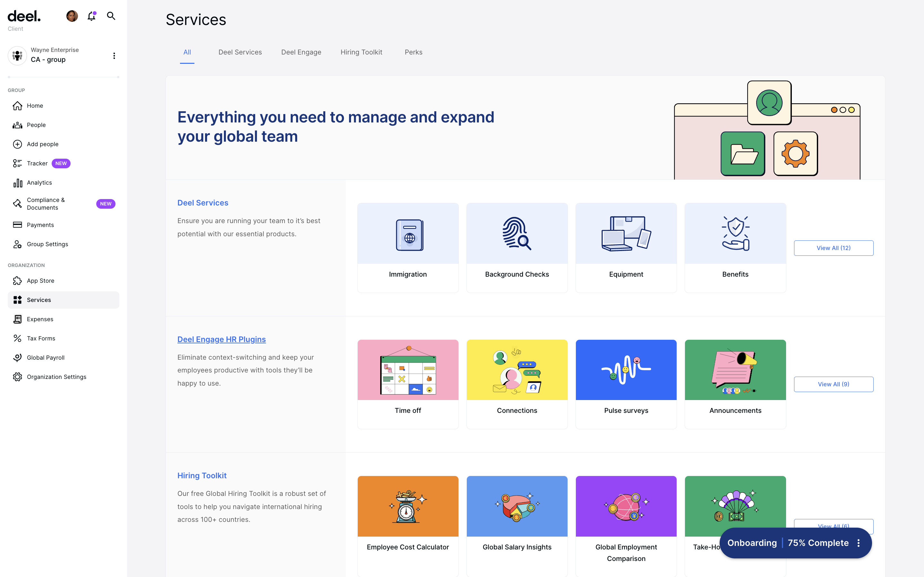Image resolution: width=924 pixels, height=577 pixels.
Task: Navigate to Global Payroll
Action: pos(46,357)
